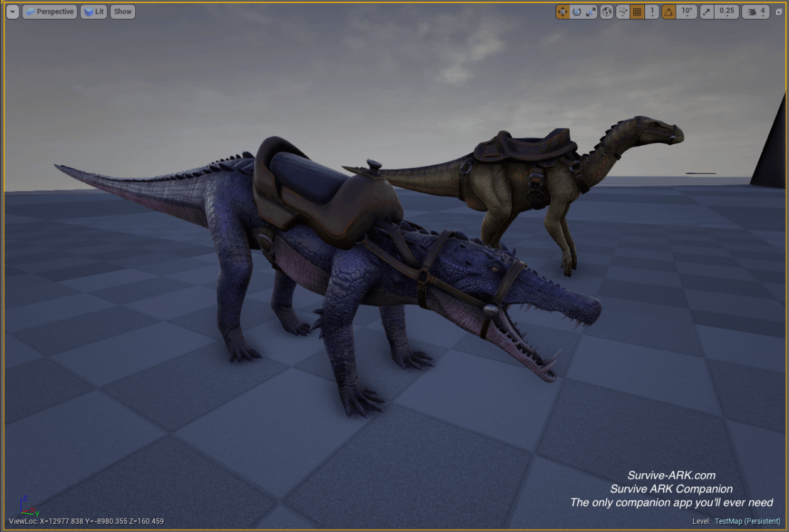Toggle world/local coordinate system globe
Image resolution: width=789 pixels, height=532 pixels.
607,11
